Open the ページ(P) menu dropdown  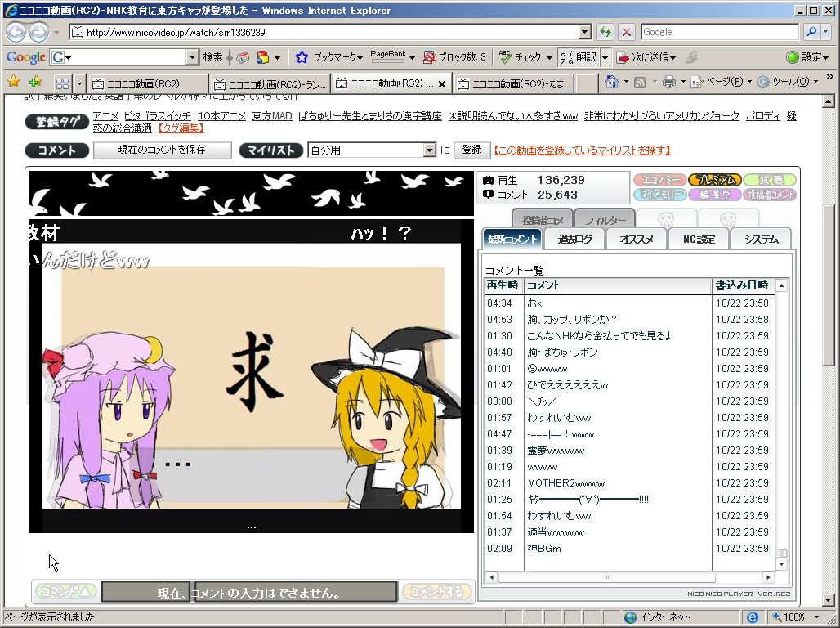click(749, 82)
